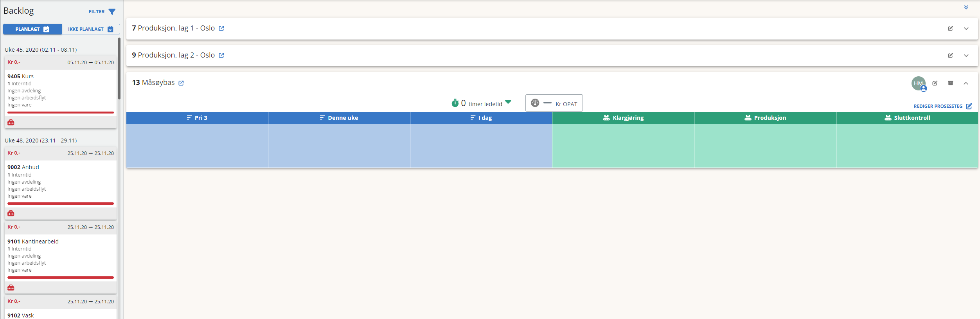Click the red toolbox icon under 9101 Kantinearbeid
This screenshot has width=980, height=319.
[11, 288]
